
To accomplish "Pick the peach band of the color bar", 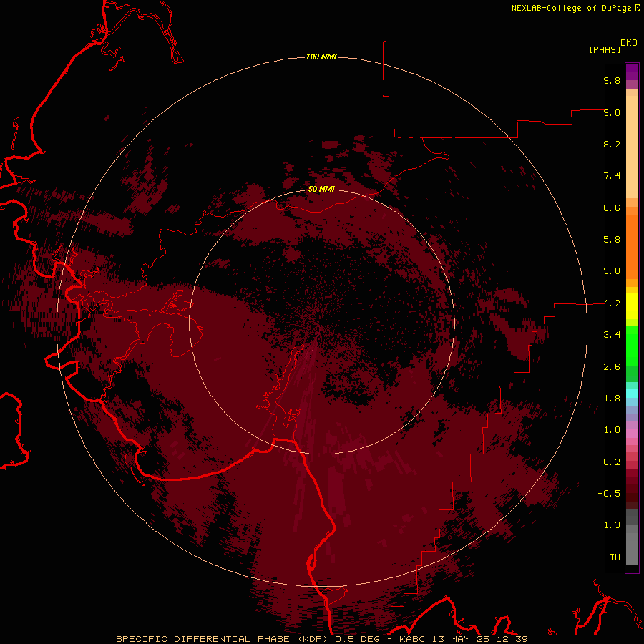I will tap(632, 147).
